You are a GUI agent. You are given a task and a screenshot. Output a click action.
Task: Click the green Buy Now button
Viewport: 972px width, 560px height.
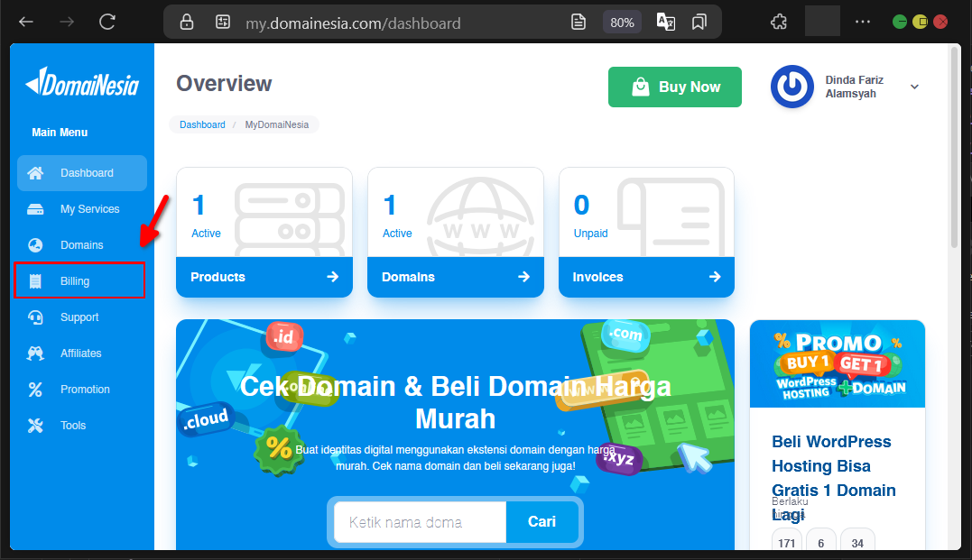674,87
